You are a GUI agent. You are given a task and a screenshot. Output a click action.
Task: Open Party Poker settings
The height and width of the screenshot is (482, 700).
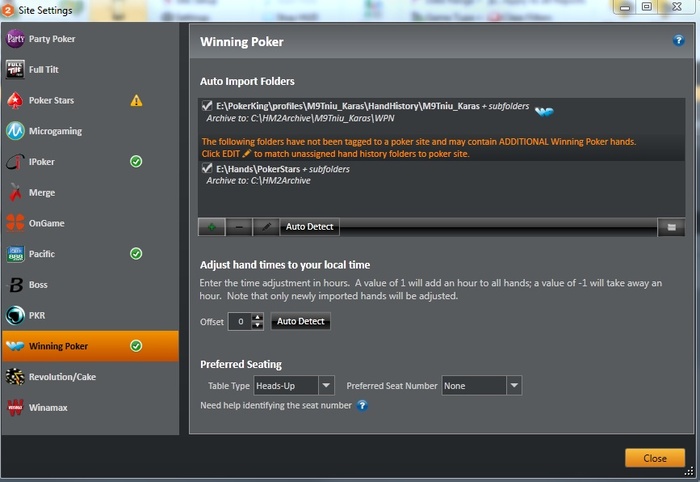pyautogui.click(x=90, y=39)
